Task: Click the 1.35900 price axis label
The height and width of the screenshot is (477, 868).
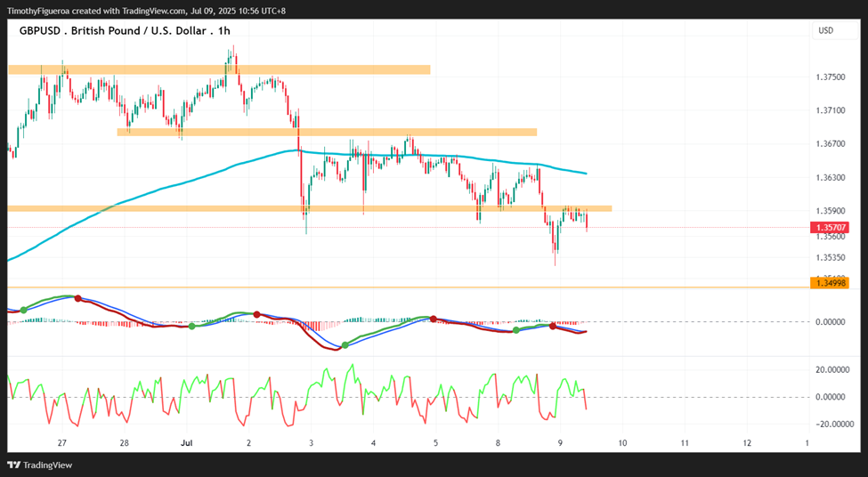Action: tap(831, 211)
